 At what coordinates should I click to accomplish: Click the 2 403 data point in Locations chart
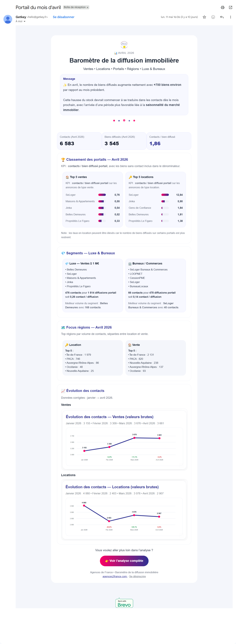tap(109, 521)
